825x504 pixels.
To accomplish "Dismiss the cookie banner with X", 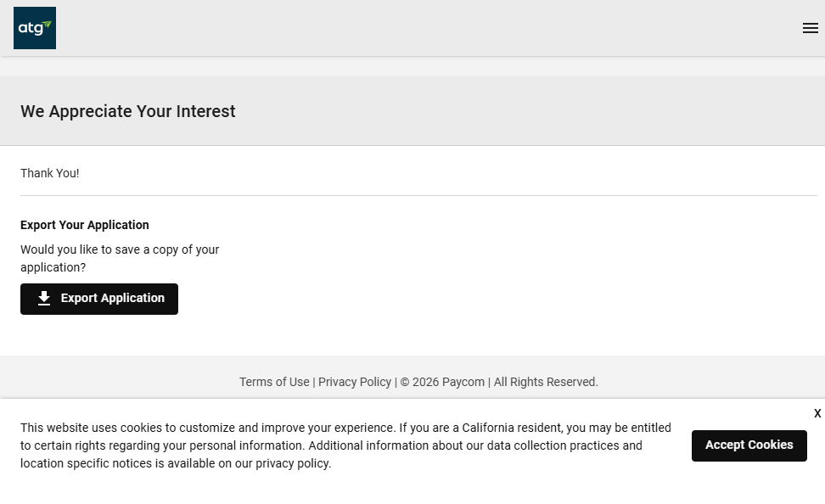I will coord(817,413).
